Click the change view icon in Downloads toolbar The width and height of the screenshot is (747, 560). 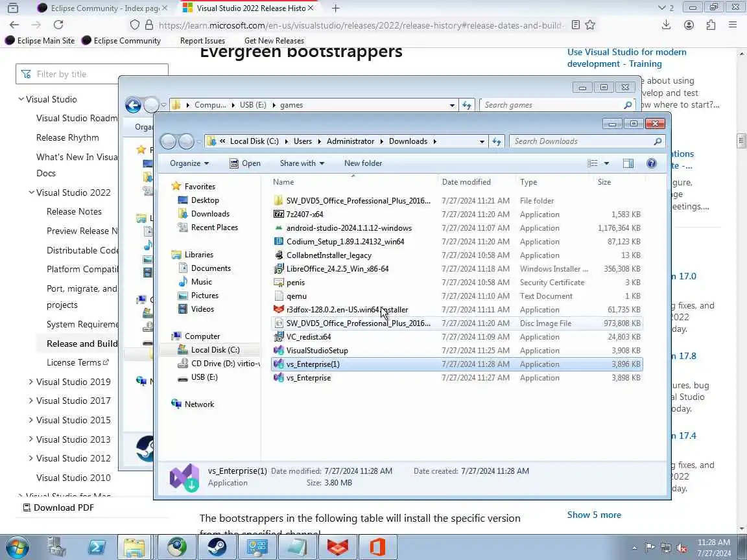pyautogui.click(x=592, y=163)
